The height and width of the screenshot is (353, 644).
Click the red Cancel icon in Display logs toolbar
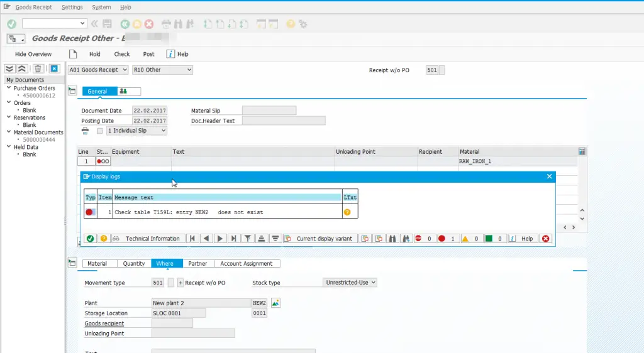pos(545,239)
